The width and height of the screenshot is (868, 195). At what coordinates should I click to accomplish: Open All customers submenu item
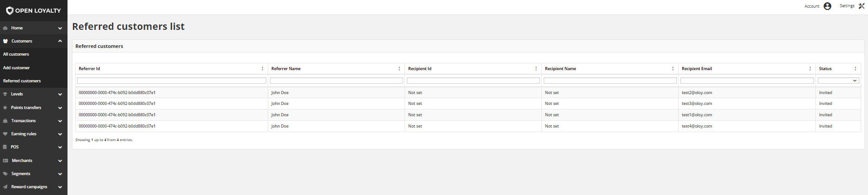[16, 54]
